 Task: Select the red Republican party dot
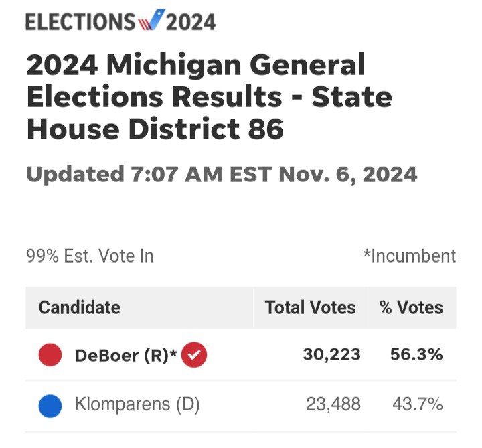click(50, 354)
